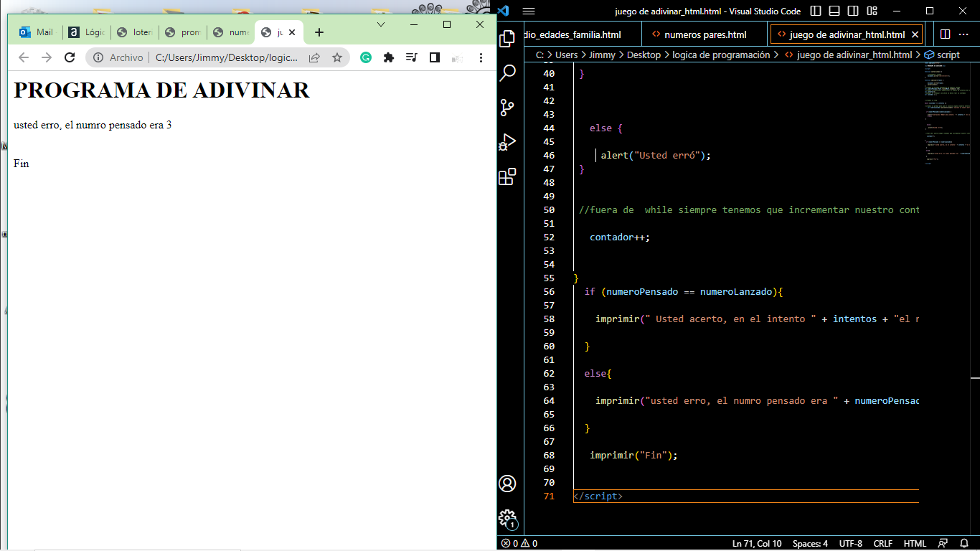The image size is (980, 551).
Task: View site information icon in address bar
Action: coord(98,57)
